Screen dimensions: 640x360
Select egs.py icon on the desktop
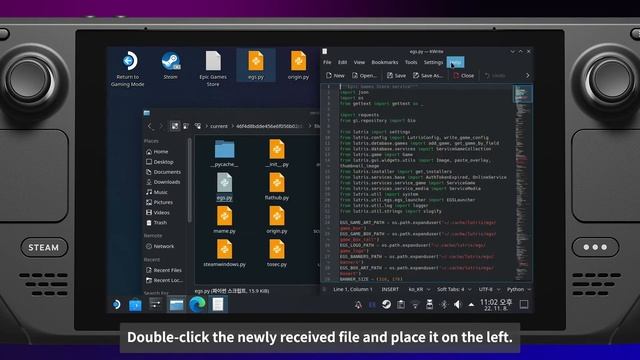(256, 65)
